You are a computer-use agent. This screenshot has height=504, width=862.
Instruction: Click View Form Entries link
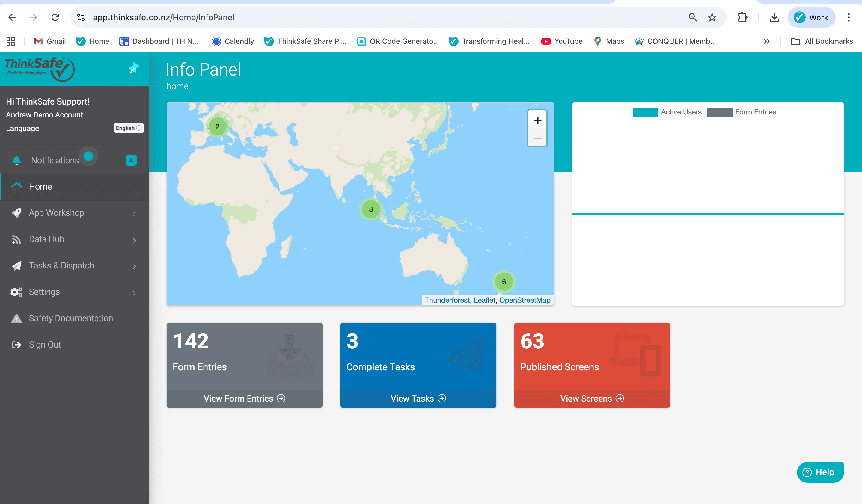click(244, 398)
